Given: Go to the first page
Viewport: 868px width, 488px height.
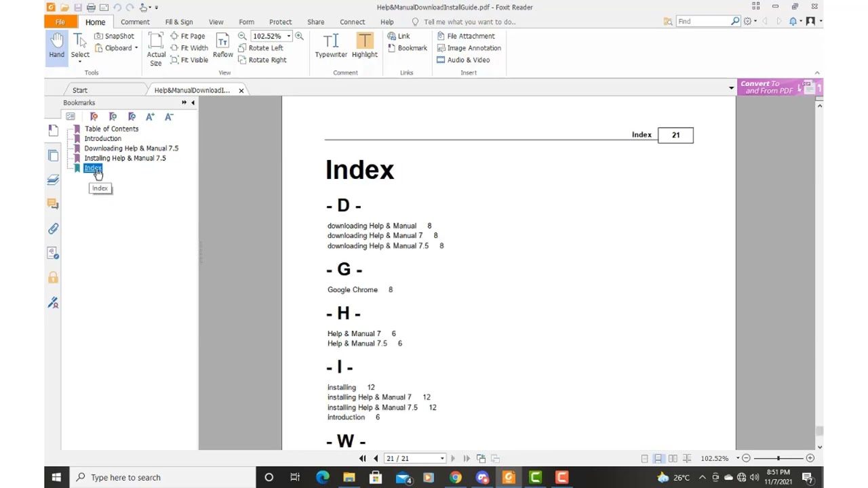Looking at the screenshot, I should pyautogui.click(x=362, y=458).
